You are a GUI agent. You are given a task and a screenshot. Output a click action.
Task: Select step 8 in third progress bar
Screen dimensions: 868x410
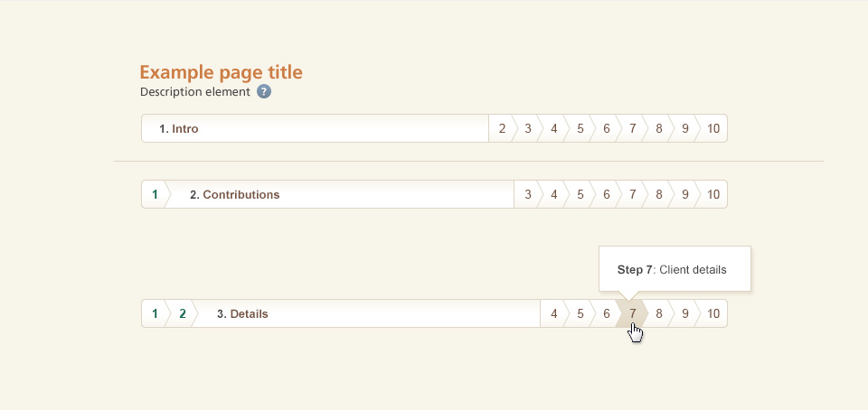pos(659,313)
